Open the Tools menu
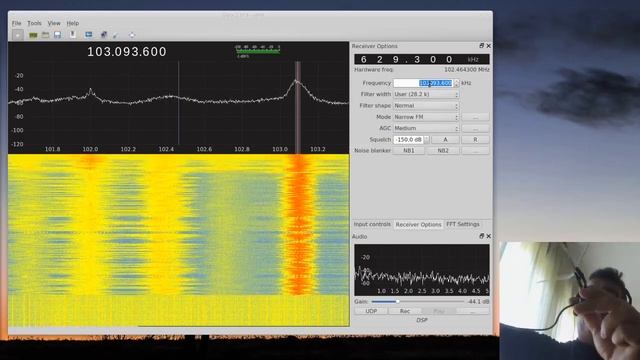Image resolution: width=640 pixels, height=360 pixels. [x=34, y=23]
